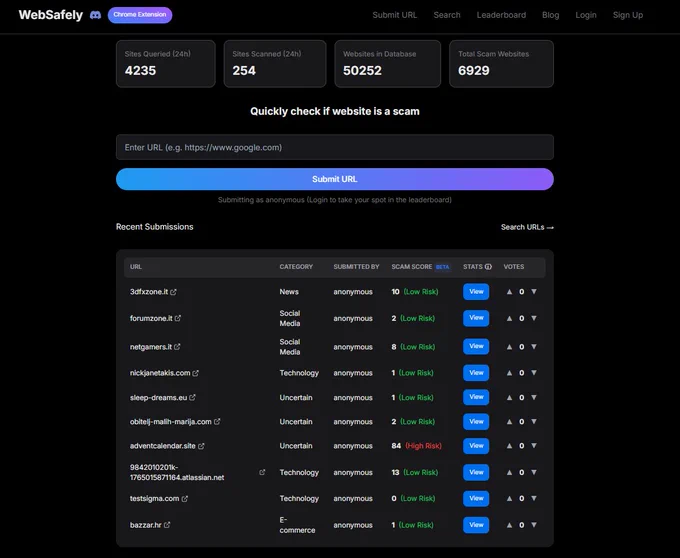Open external link icon for 3dfxzone.it
680x558 pixels.
(x=173, y=292)
